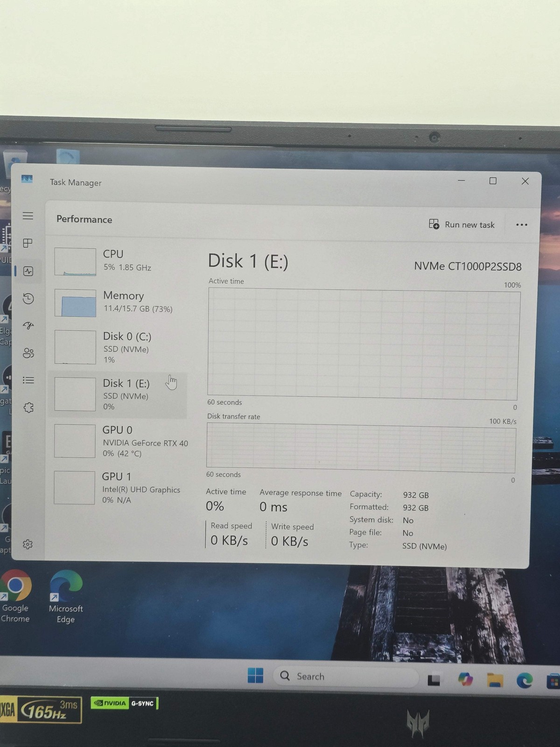Select GPU 1 Intel UHD Graphics entry
Screen dimensions: 560x747
120,488
